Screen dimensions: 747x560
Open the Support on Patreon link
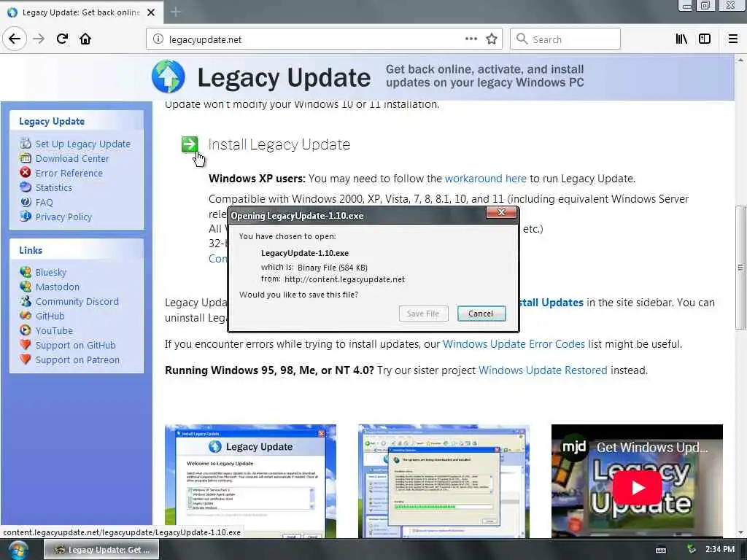click(x=77, y=360)
